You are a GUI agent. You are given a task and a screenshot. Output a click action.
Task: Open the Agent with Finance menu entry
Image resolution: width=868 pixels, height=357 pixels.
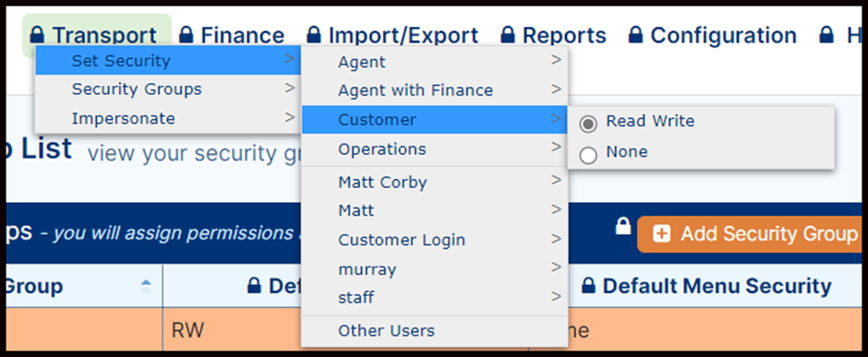click(435, 90)
